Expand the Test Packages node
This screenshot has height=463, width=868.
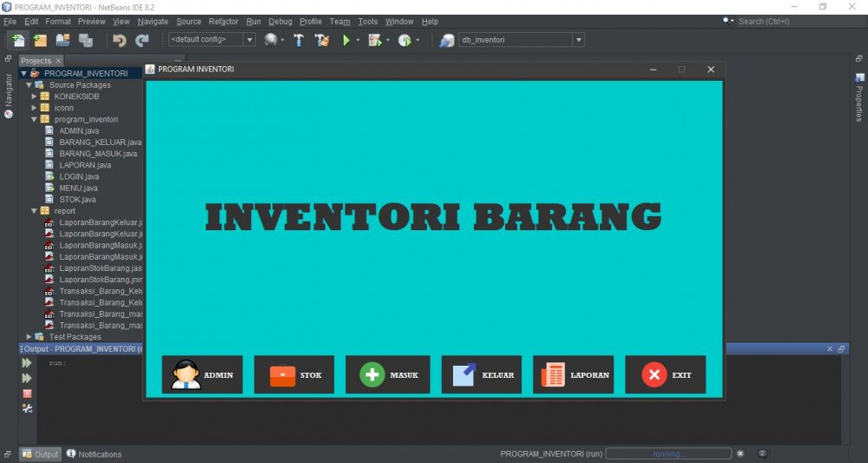click(29, 337)
